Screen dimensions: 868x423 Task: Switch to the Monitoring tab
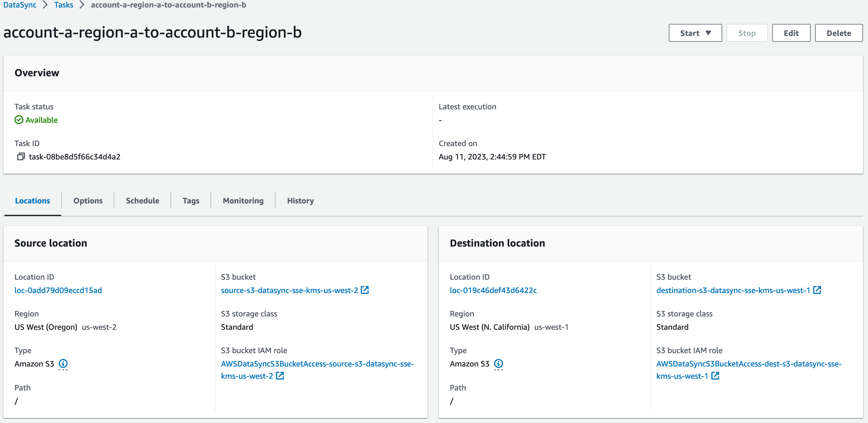click(x=243, y=201)
